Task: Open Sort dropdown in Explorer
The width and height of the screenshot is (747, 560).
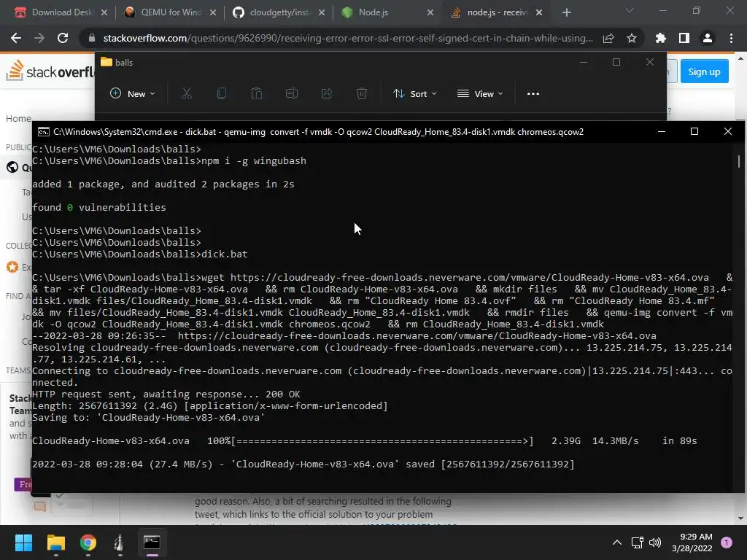Action: 414,94
